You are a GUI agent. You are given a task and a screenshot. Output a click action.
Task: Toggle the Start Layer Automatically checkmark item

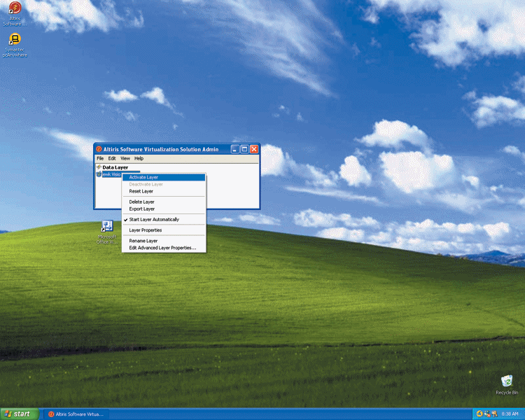164,219
